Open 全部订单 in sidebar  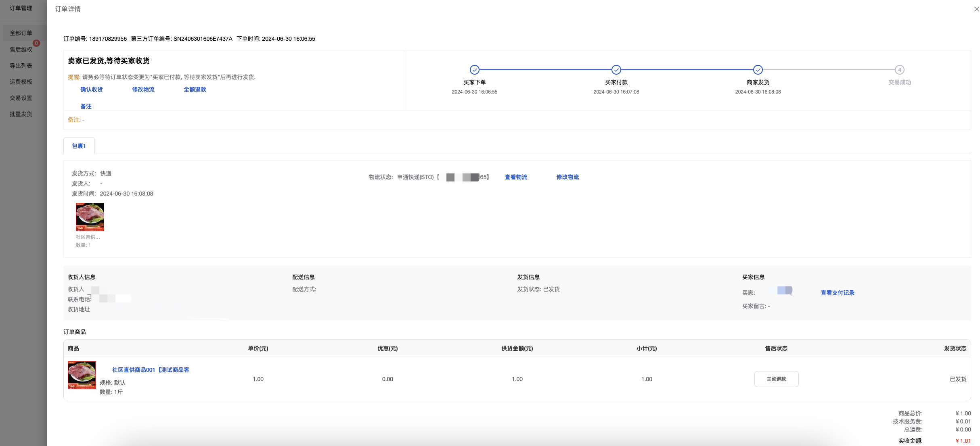21,33
